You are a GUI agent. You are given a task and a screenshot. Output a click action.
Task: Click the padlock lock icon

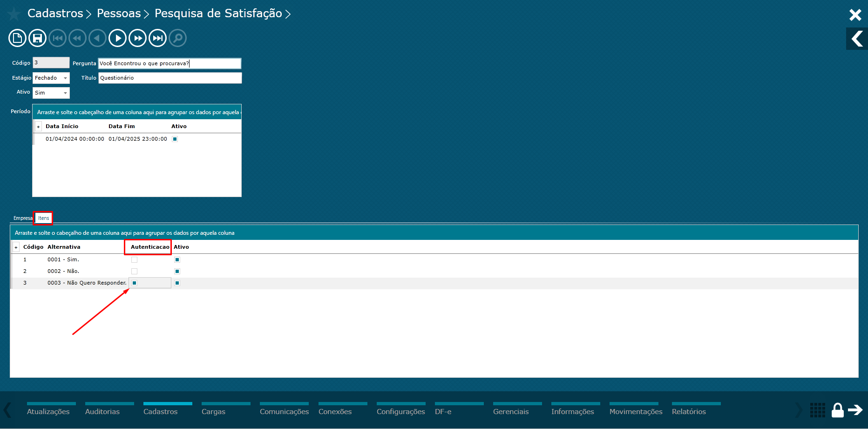837,410
